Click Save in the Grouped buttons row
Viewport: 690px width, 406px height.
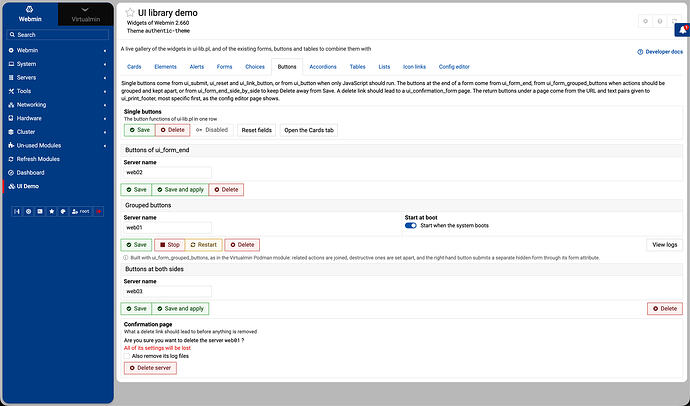click(x=136, y=245)
